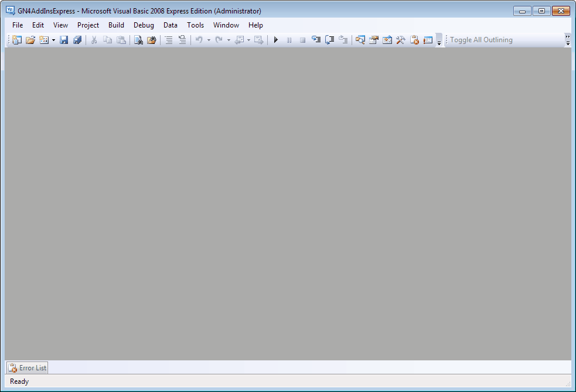Click the Stop Debugging square icon
Viewport: 576px width, 392px height.
click(303, 40)
